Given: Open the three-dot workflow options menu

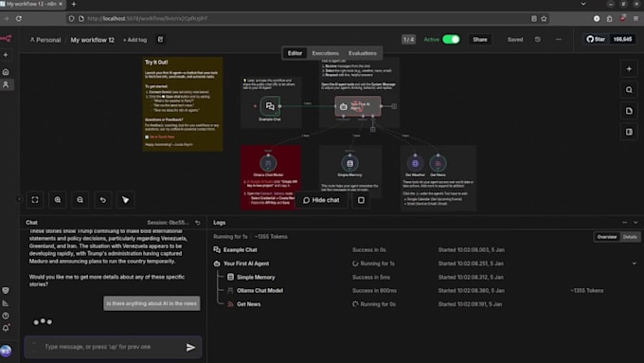Looking at the screenshot, I should click(x=559, y=40).
